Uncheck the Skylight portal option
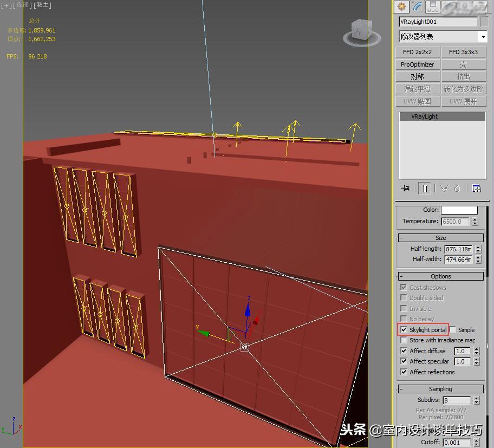Viewport: 494px width, 448px height. coord(404,330)
